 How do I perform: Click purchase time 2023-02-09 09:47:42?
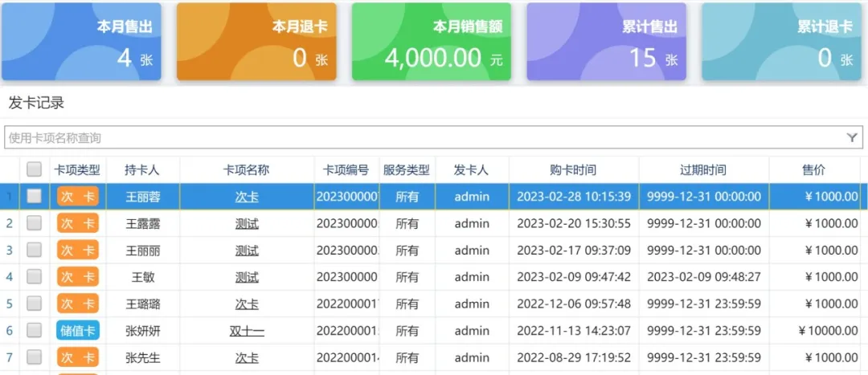(574, 277)
